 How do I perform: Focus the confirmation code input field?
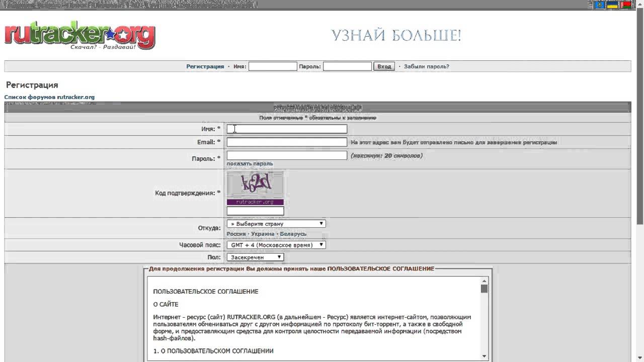(255, 211)
